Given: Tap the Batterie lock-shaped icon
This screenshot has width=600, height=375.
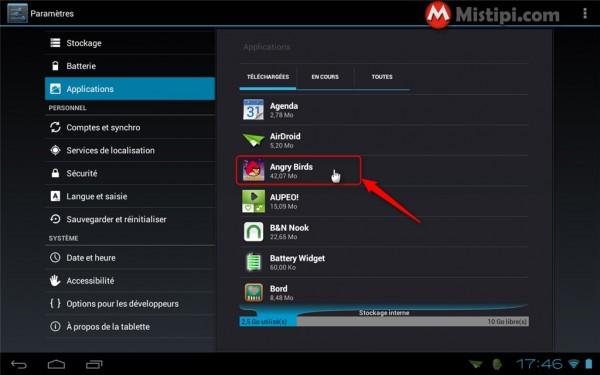Looking at the screenshot, I should [55, 66].
